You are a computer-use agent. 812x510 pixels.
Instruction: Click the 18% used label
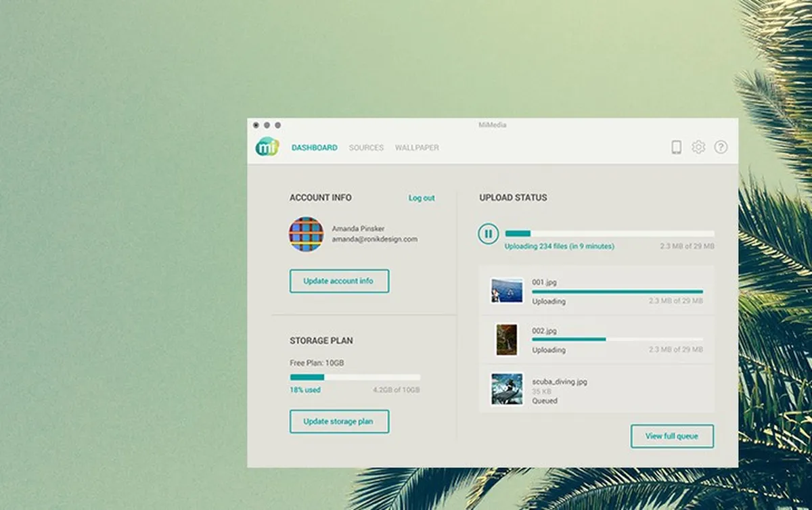(305, 390)
